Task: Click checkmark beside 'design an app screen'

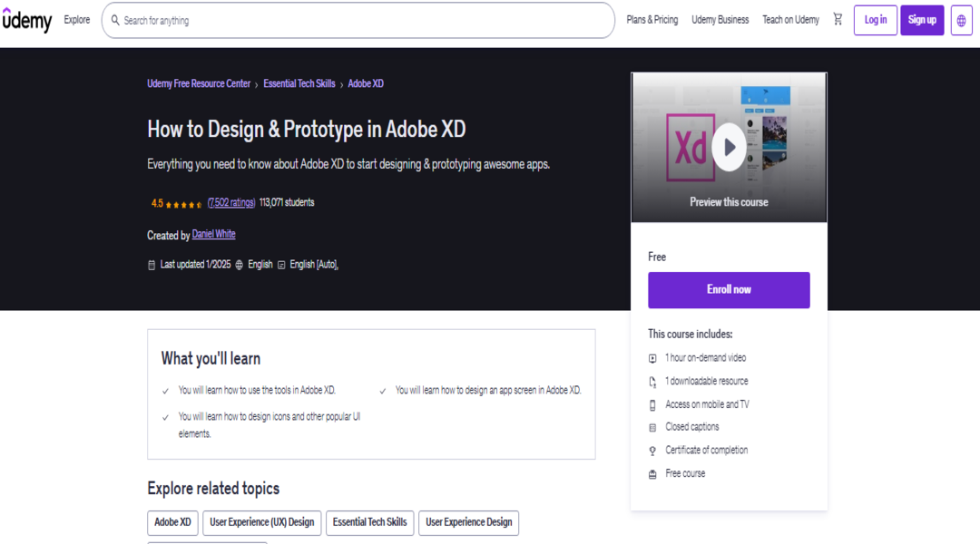Action: click(383, 391)
